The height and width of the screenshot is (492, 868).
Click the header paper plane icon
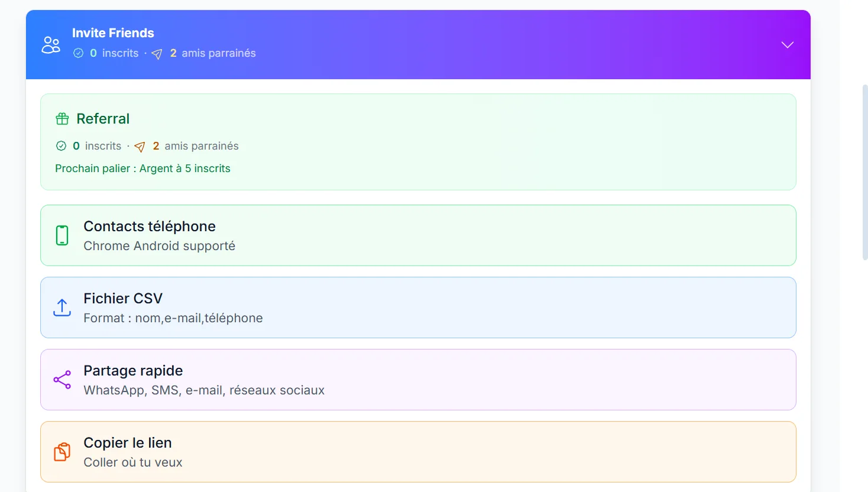(157, 54)
